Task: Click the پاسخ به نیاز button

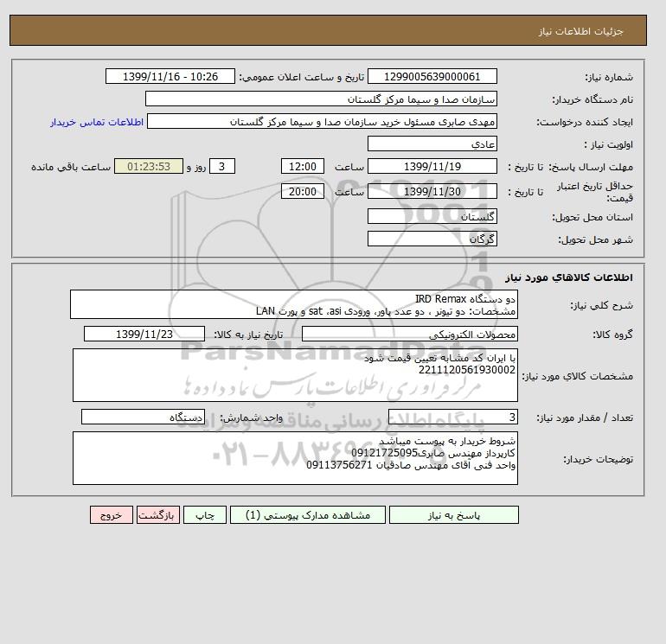Action: tap(453, 515)
